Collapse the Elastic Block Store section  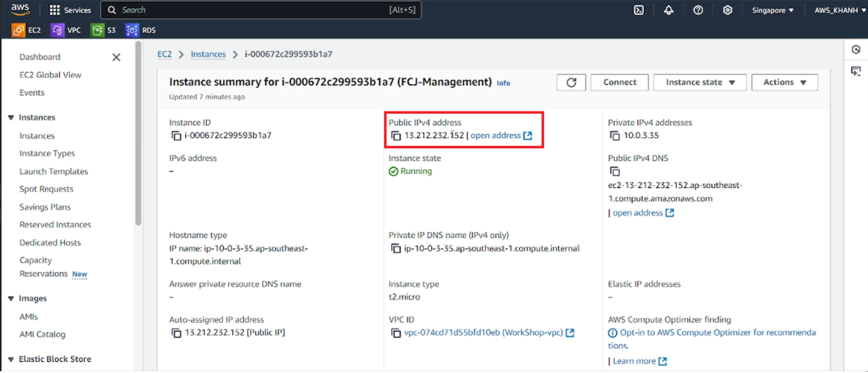pyautogui.click(x=11, y=359)
